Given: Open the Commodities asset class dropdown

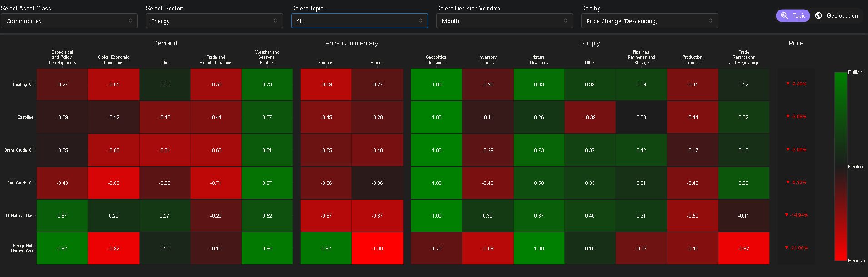Looking at the screenshot, I should click(x=69, y=21).
